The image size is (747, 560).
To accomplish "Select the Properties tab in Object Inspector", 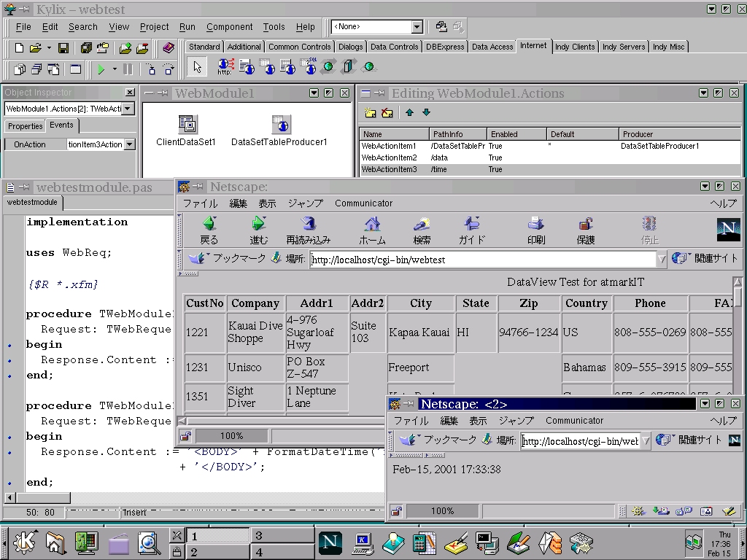I will tap(26, 126).
